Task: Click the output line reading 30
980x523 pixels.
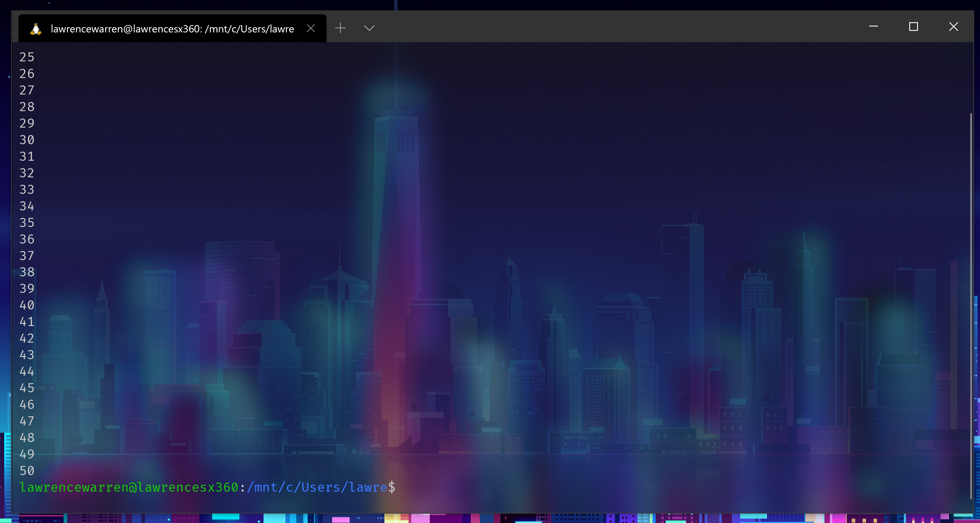Action: [x=27, y=140]
